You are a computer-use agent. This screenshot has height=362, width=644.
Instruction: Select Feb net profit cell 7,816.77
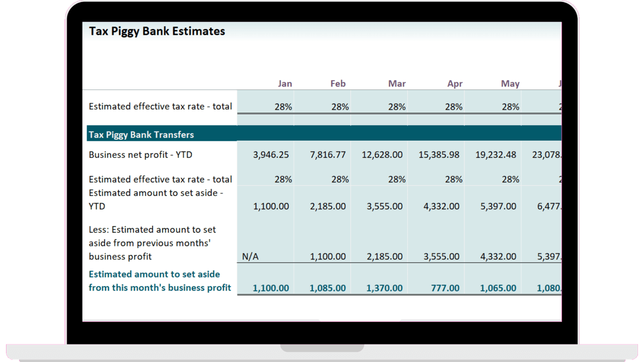[328, 155]
